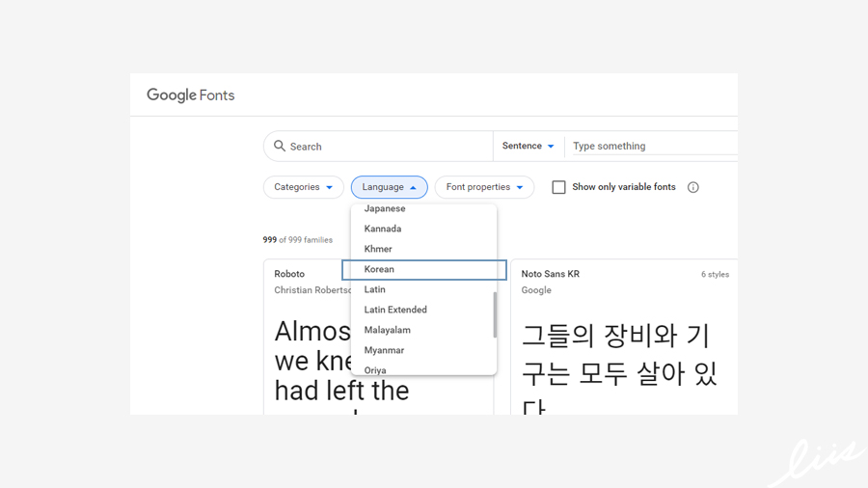Select Oriya language option

422,369
